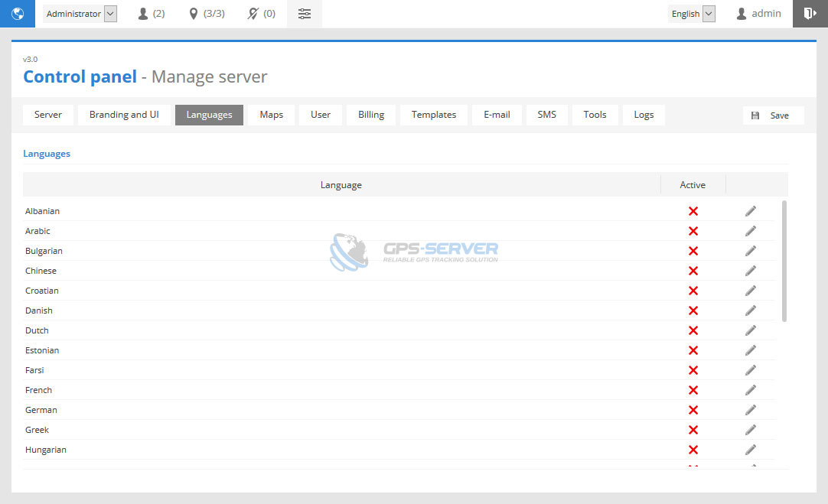Switch to the Branding and UI tab
This screenshot has width=828, height=504.
pyautogui.click(x=124, y=115)
